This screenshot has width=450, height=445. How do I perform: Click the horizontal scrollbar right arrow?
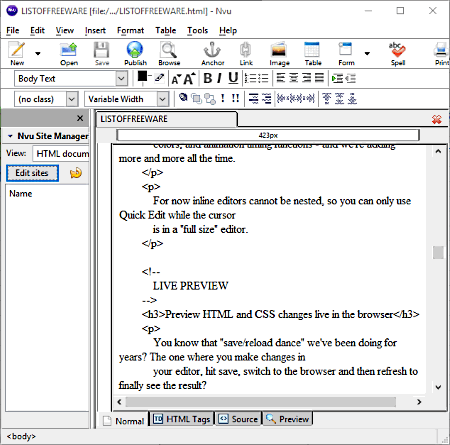[419, 402]
